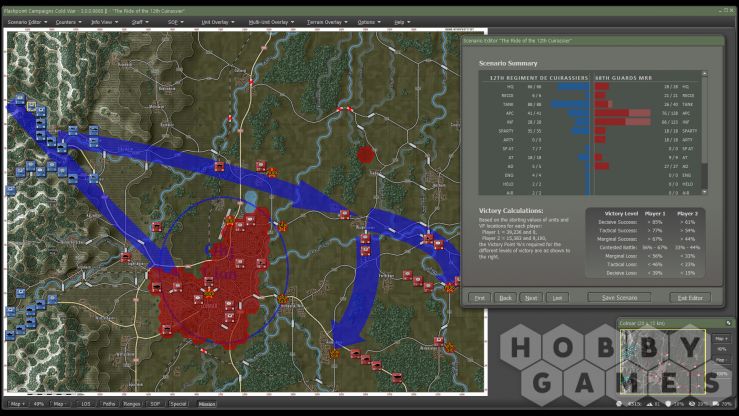Image resolution: width=739 pixels, height=416 pixels.
Task: Click down arrow of Scenario Summary scrollbar
Action: [705, 192]
